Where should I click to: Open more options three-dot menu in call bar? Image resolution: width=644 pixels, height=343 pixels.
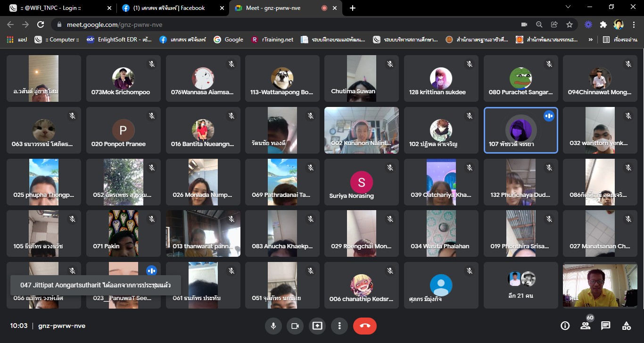[339, 326]
